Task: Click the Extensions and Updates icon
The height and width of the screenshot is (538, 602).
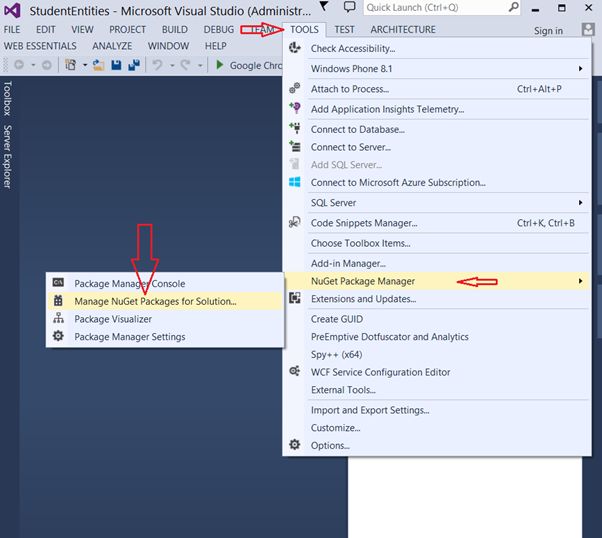Action: tap(294, 298)
